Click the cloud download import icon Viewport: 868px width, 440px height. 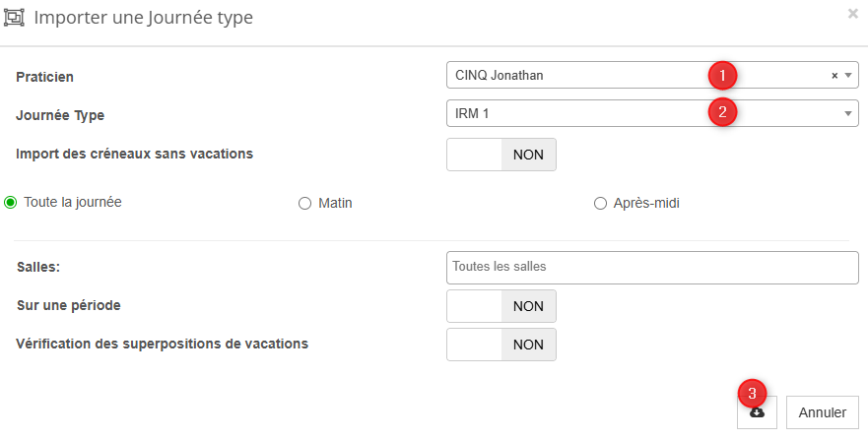click(x=757, y=413)
